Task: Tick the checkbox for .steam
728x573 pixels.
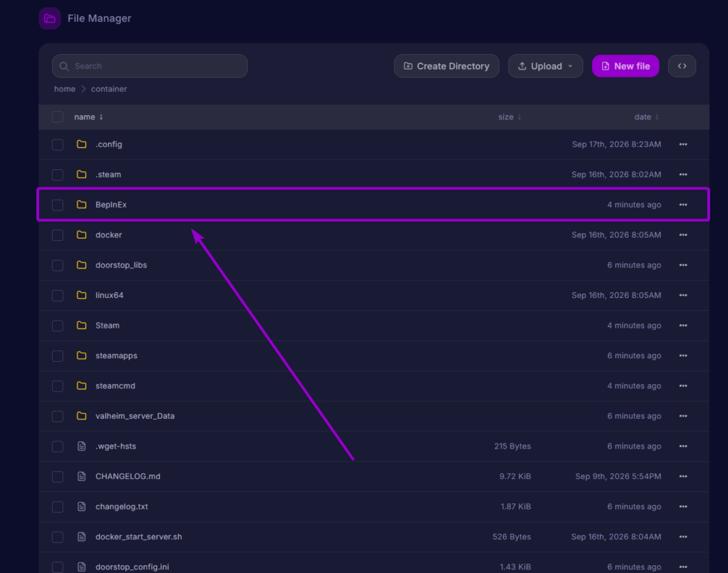Action: [x=58, y=175]
